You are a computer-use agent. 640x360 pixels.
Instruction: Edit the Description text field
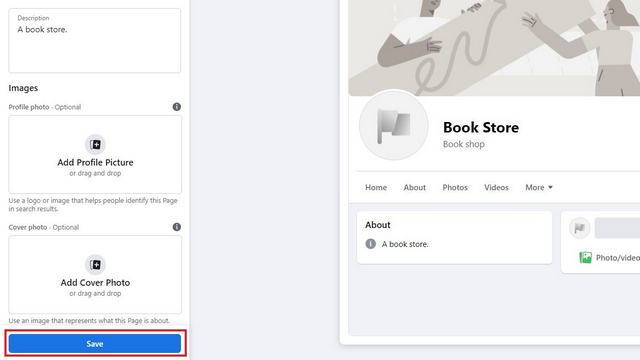pyautogui.click(x=95, y=41)
